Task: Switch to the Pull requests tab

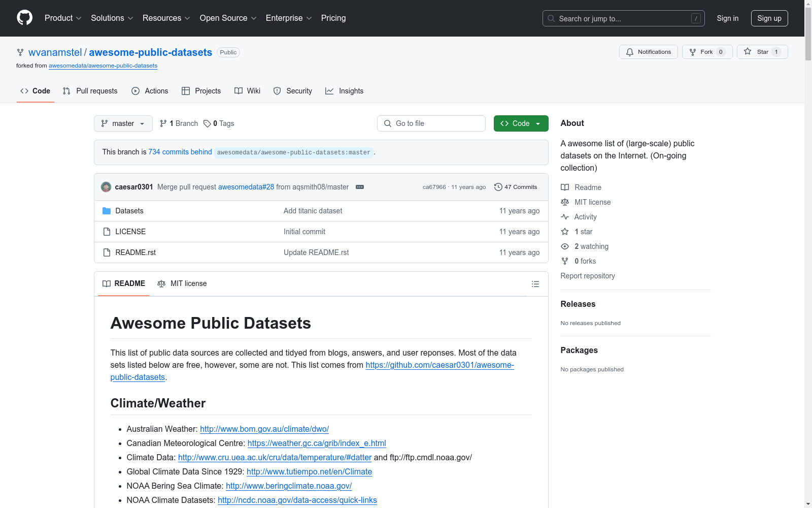Action: tap(90, 91)
